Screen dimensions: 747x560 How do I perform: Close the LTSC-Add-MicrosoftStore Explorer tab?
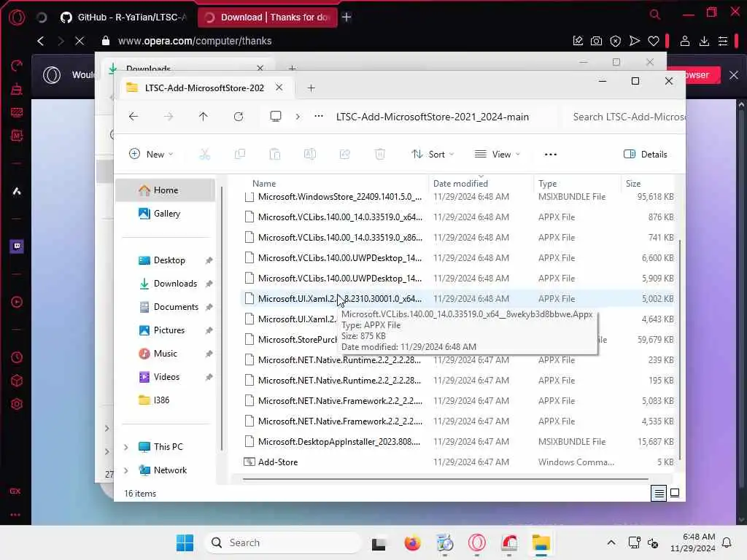279,87
